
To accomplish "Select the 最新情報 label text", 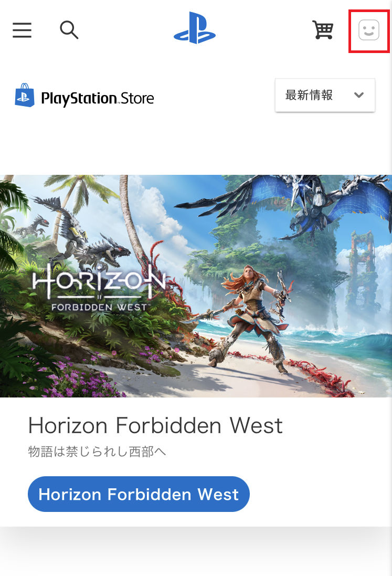I will pyautogui.click(x=309, y=95).
